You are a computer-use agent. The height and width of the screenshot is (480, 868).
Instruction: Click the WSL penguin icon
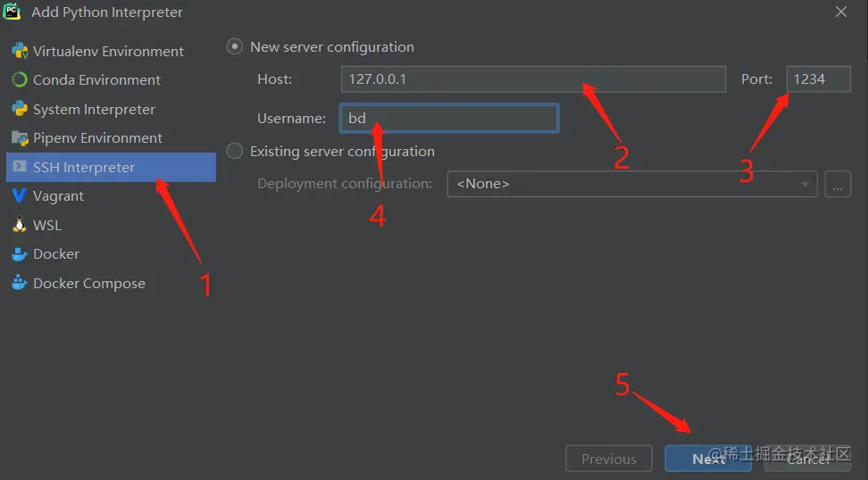click(x=19, y=225)
